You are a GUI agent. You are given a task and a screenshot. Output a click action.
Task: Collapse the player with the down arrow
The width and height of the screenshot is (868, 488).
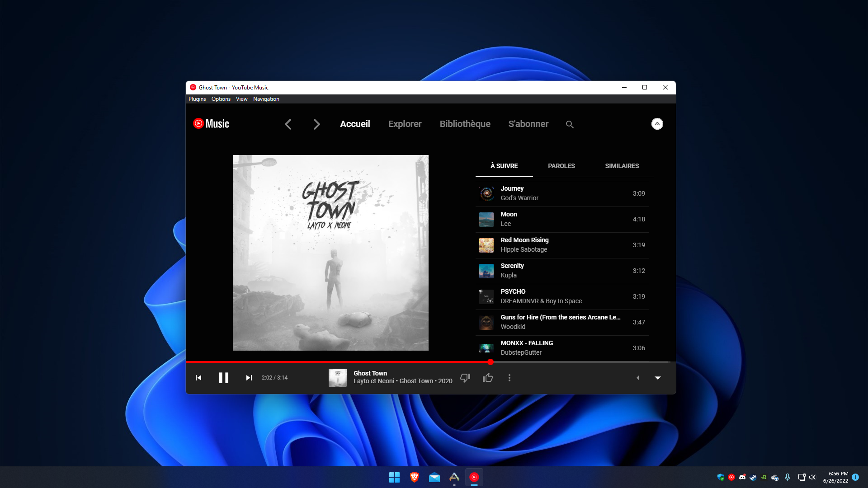click(657, 377)
